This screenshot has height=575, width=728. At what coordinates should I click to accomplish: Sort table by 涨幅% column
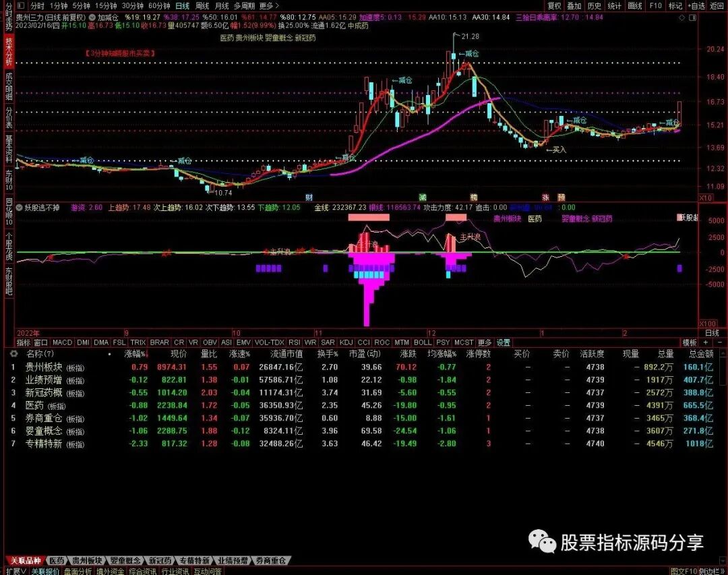(x=135, y=354)
